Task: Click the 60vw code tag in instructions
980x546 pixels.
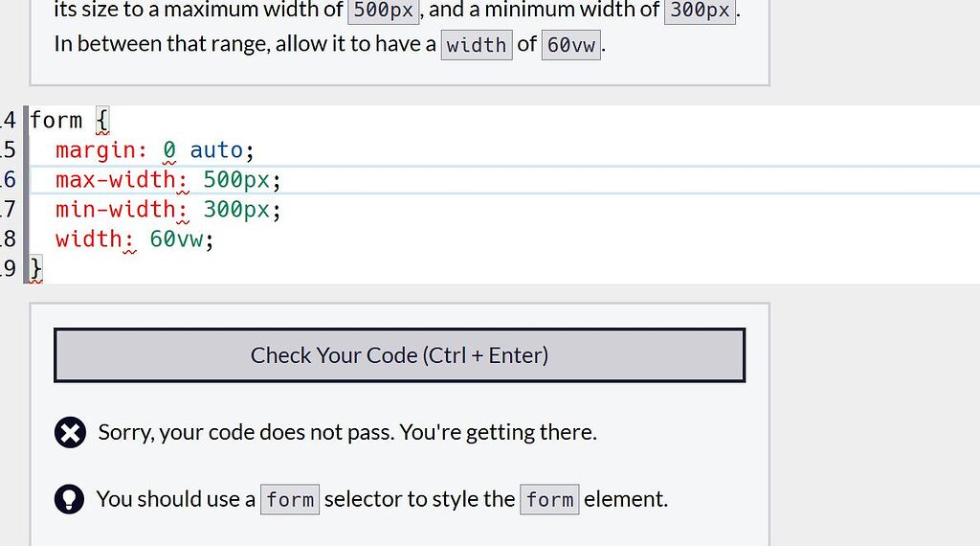Action: pyautogui.click(x=570, y=45)
